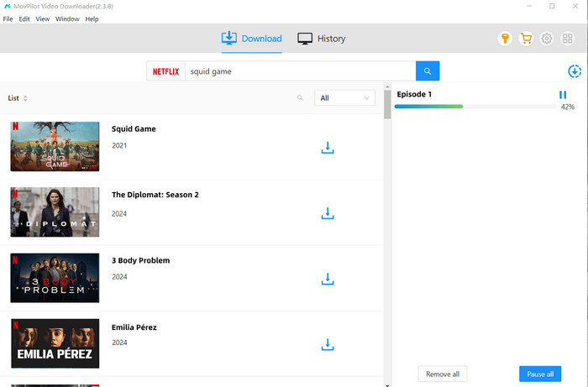Click the Pause all button

point(540,374)
